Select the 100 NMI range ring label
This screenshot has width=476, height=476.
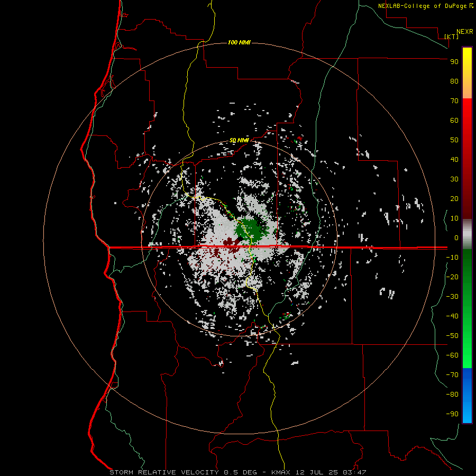(x=239, y=42)
